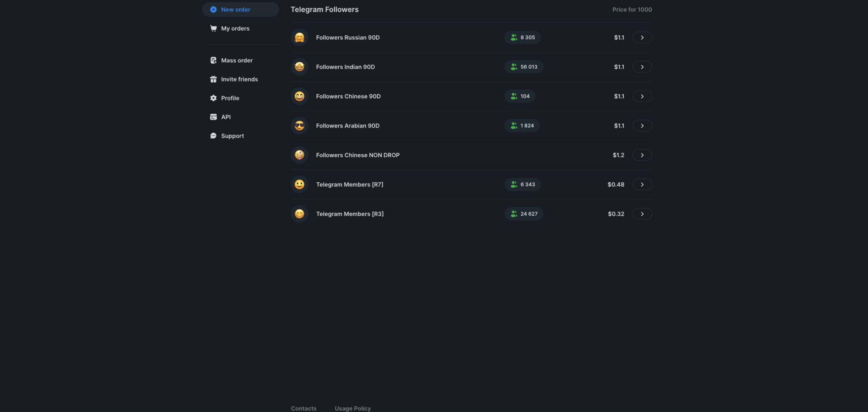
Task: Click the Invite friends gift icon
Action: tap(213, 79)
